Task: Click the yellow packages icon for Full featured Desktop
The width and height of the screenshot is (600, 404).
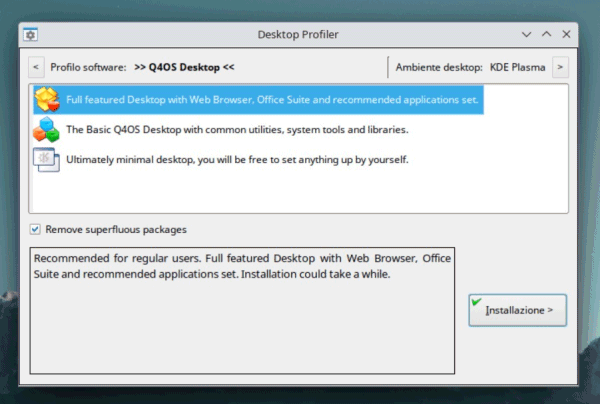Action: tap(47, 99)
